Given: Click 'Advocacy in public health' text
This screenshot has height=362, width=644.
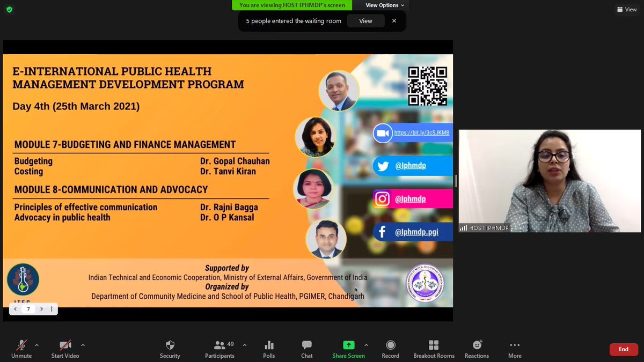Looking at the screenshot, I should 62,217.
